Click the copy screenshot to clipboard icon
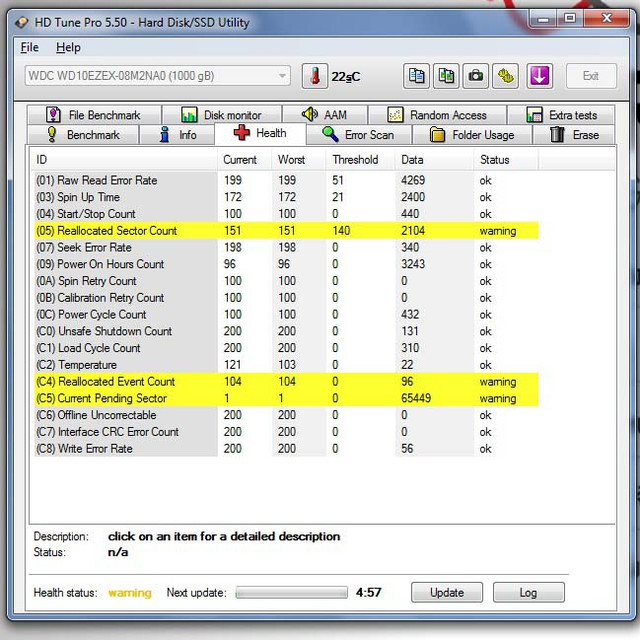 (446, 76)
